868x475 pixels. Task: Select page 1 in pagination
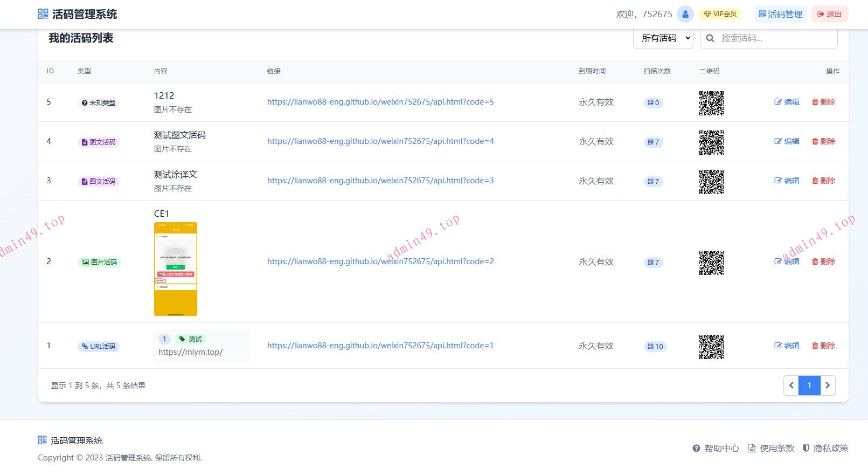809,385
